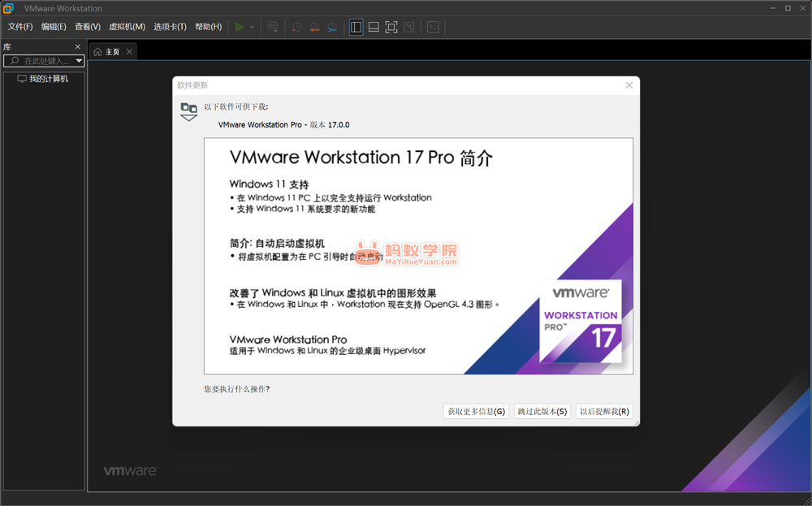Image resolution: width=812 pixels, height=506 pixels.
Task: Open the snapshot manager wrench icon
Action: 332,27
